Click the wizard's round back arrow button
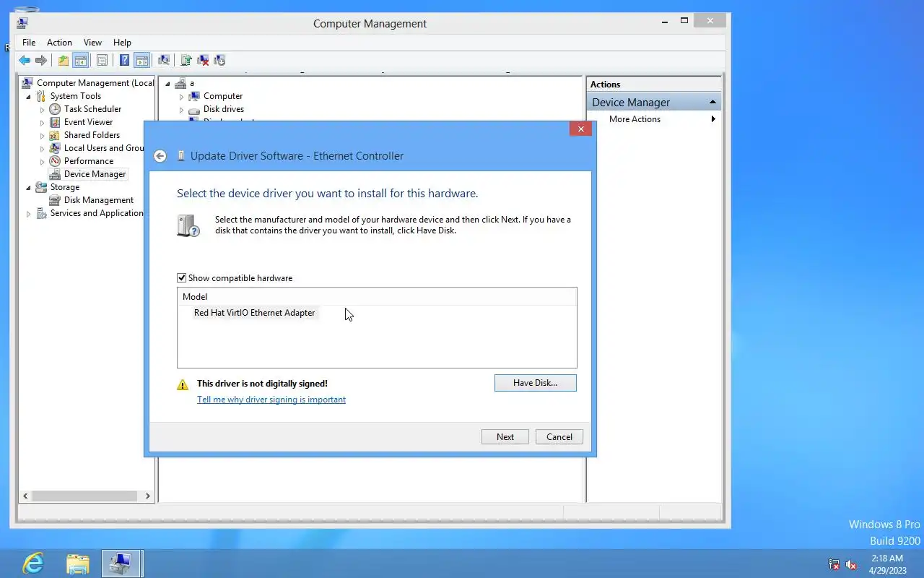This screenshot has width=924, height=578. pos(160,156)
